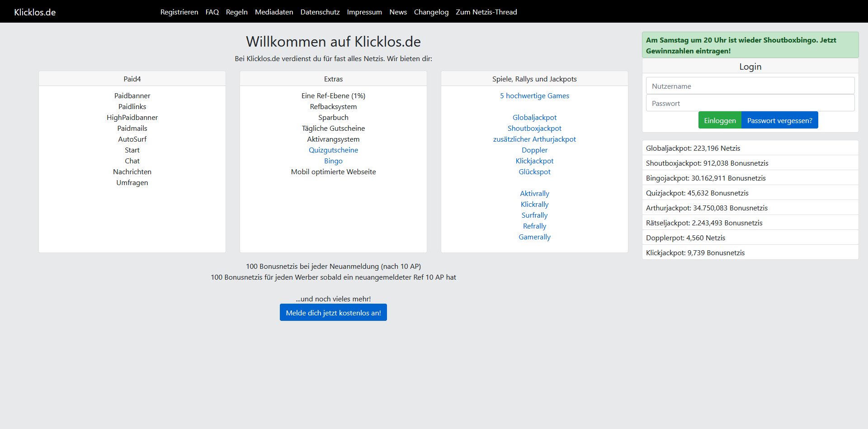The width and height of the screenshot is (868, 429).
Task: Click the Tägliche Gutscheine entry
Action: click(333, 128)
